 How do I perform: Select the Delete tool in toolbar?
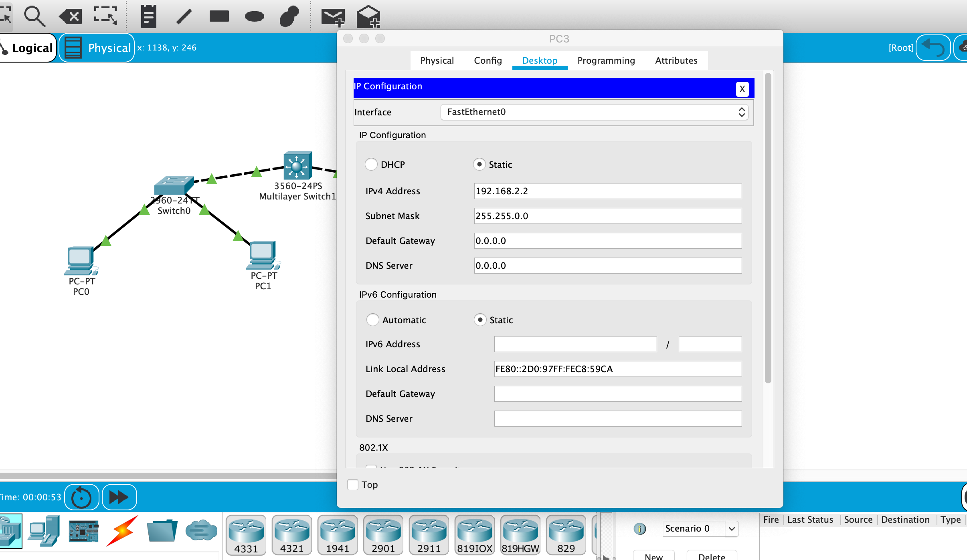coord(71,17)
